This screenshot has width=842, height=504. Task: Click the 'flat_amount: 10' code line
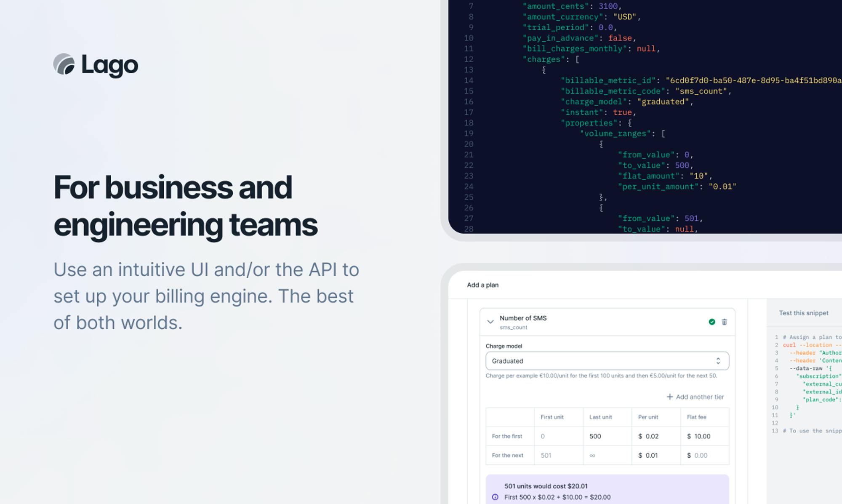pyautogui.click(x=665, y=176)
